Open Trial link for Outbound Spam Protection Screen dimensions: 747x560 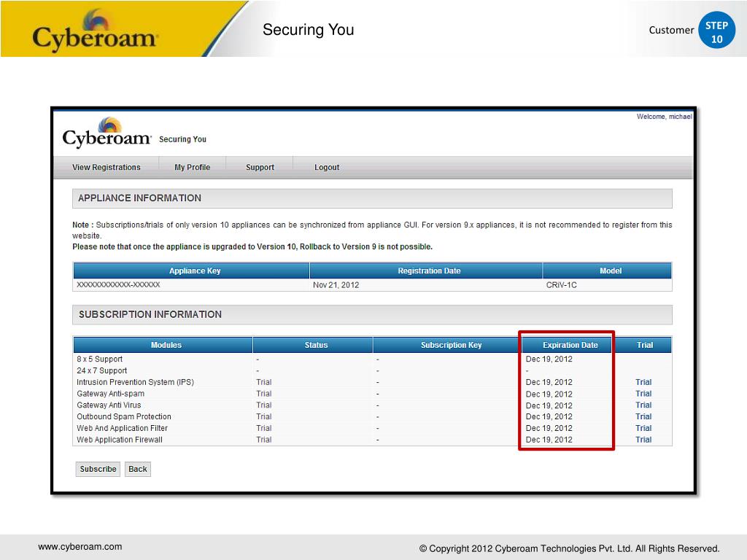(643, 416)
